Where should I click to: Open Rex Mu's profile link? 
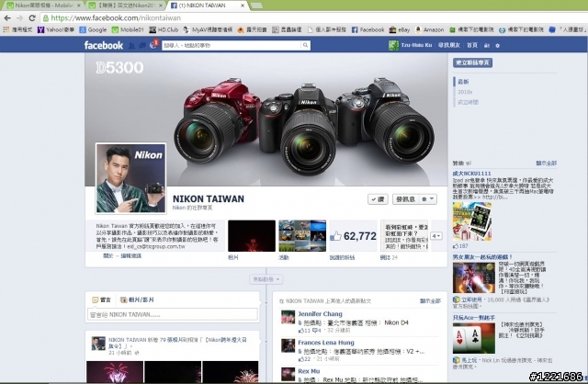[x=309, y=371]
